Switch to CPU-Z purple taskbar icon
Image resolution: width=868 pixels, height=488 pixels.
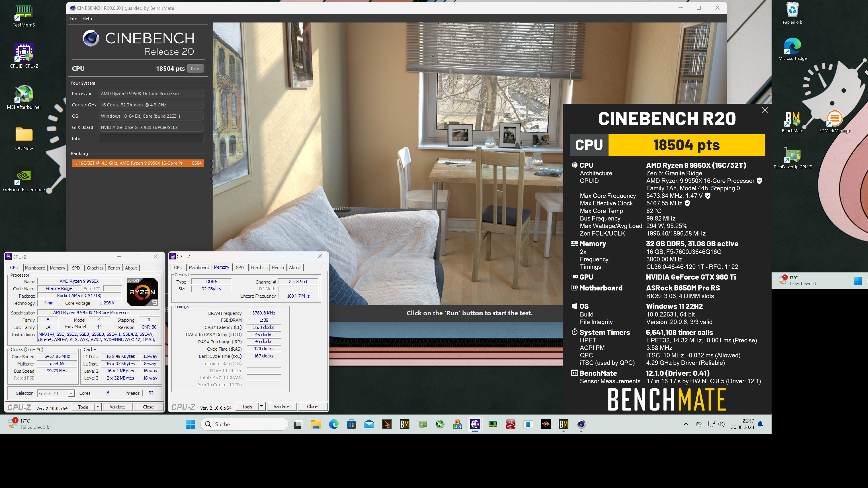475,424
